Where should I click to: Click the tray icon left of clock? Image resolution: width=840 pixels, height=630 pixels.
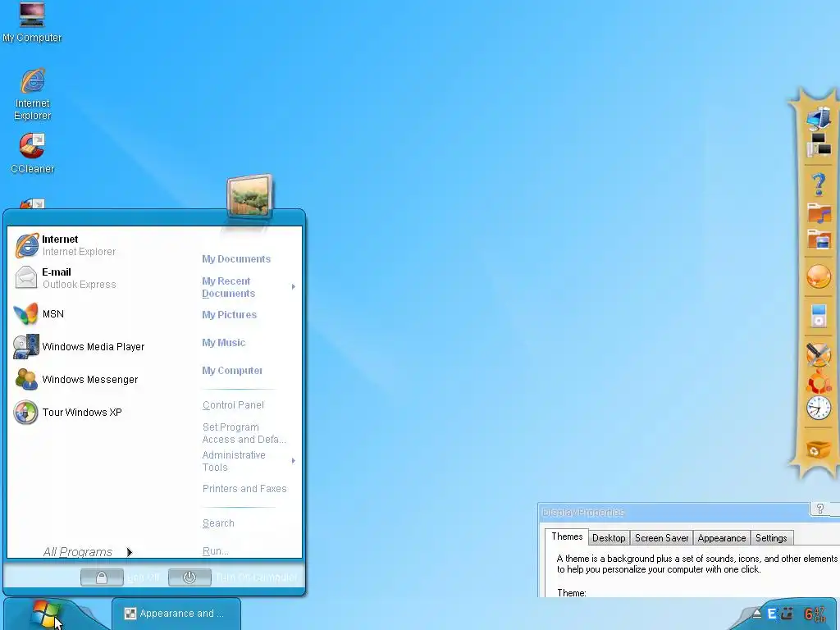click(787, 614)
